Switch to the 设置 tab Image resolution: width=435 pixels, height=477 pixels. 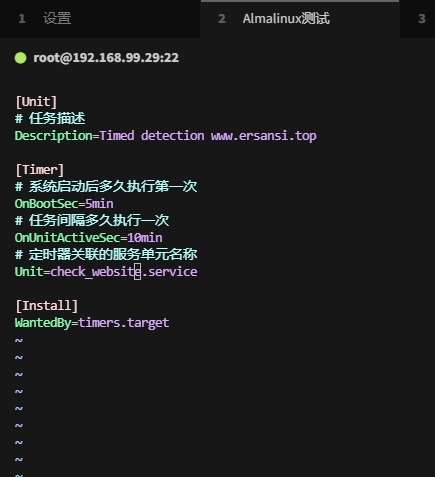(x=100, y=19)
